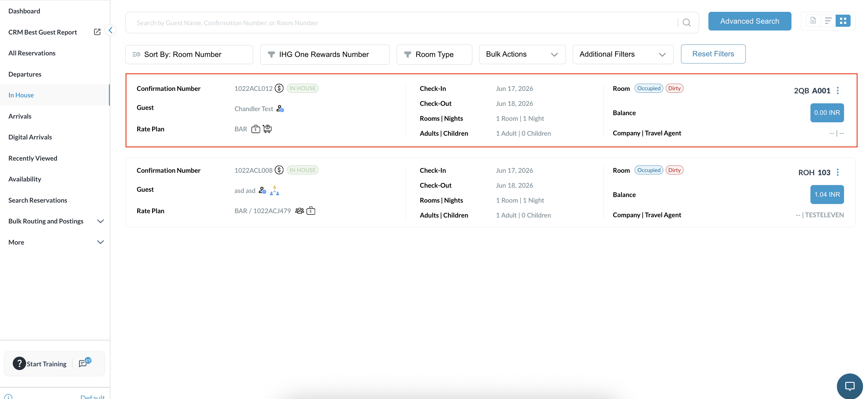Click guest name Chandler Test
This screenshot has height=399, width=868.
point(254,109)
